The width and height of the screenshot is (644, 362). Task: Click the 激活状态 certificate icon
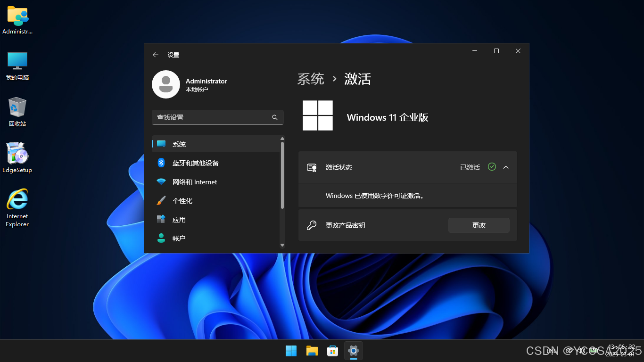point(312,167)
